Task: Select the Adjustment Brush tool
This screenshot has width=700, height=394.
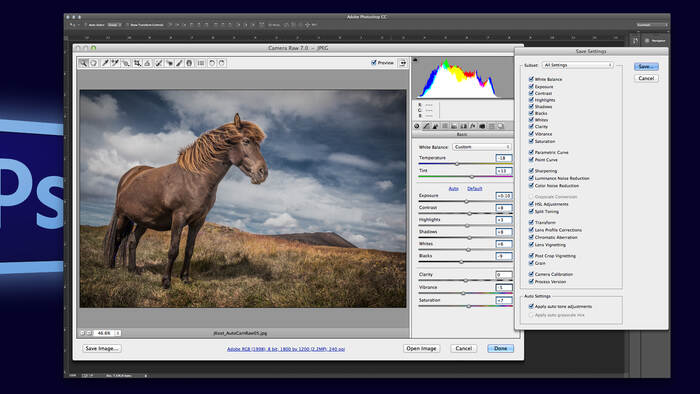Action: coord(179,63)
